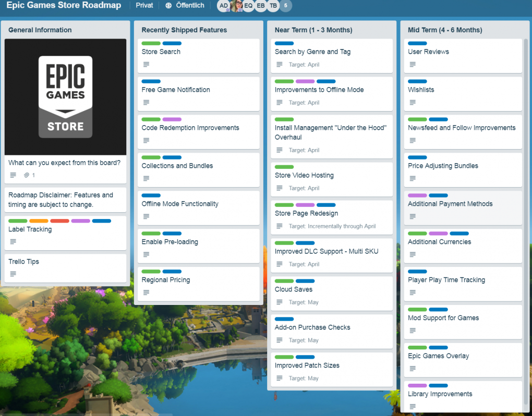
Task: Click the purple label on Code Redemption Improvements
Action: (172, 119)
